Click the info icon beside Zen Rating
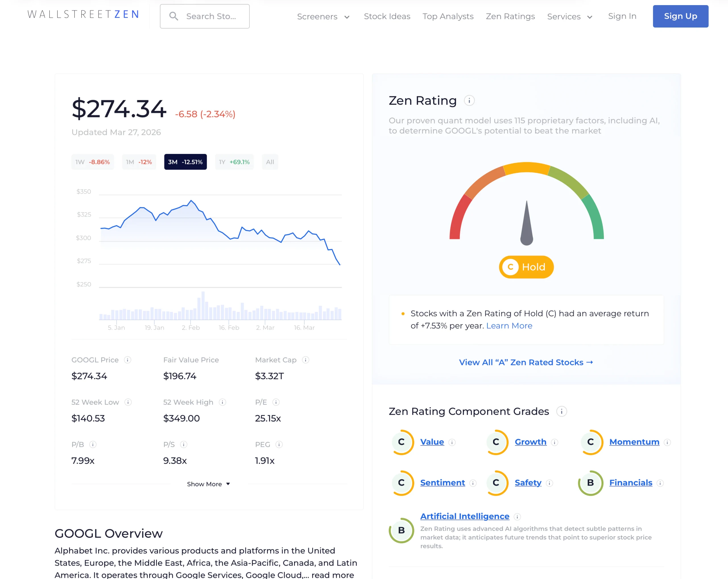Screen dimensions: 728x579 [x=469, y=101]
